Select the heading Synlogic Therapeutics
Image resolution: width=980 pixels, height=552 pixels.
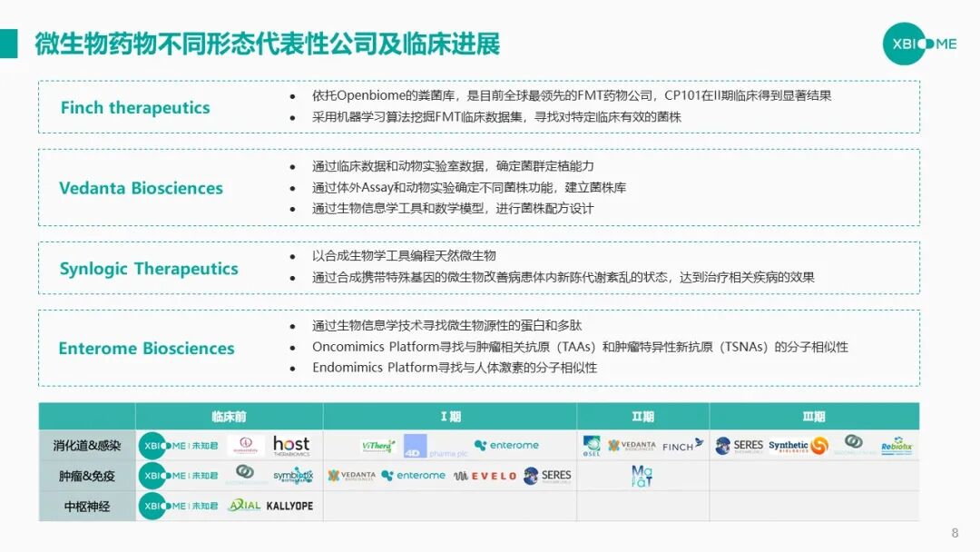(x=149, y=269)
